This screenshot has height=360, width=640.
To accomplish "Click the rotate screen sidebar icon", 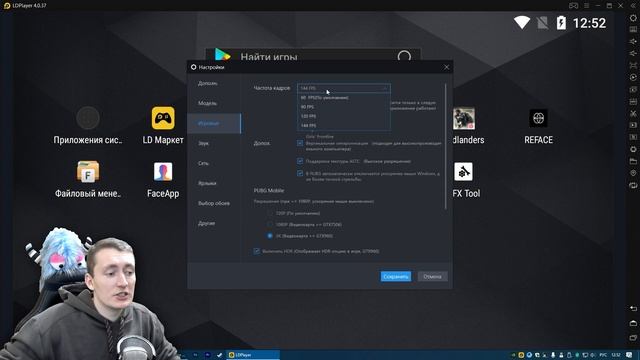I will (633, 185).
